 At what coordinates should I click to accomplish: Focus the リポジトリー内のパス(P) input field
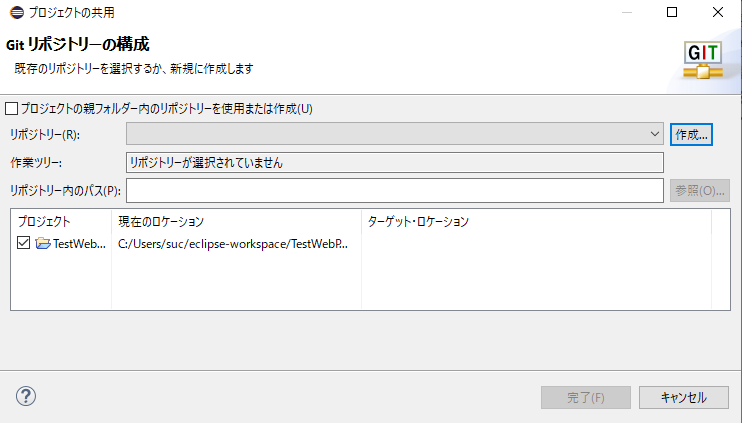395,191
